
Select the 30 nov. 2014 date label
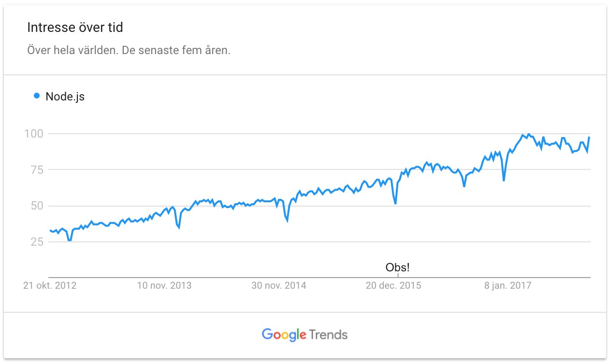click(279, 285)
